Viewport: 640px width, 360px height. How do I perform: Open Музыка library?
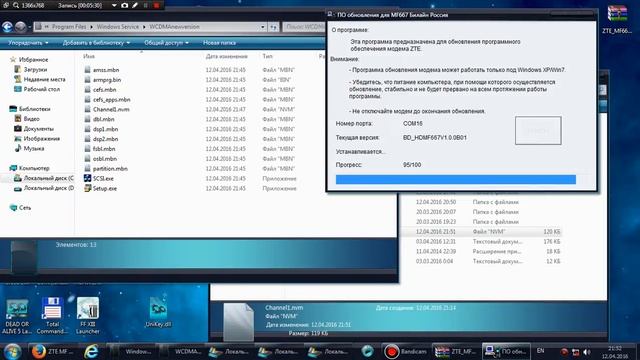pos(33,149)
